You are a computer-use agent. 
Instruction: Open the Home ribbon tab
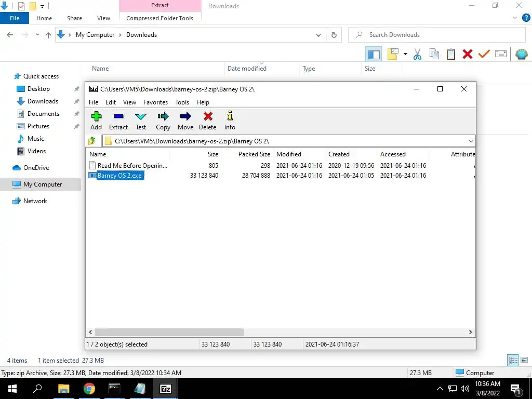tap(44, 18)
